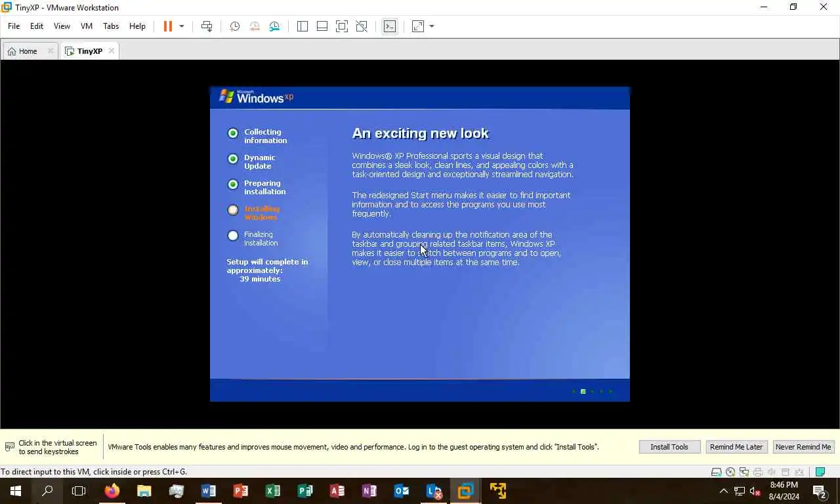Open PowerPoint from the taskbar
The image size is (840, 504).
(x=241, y=491)
